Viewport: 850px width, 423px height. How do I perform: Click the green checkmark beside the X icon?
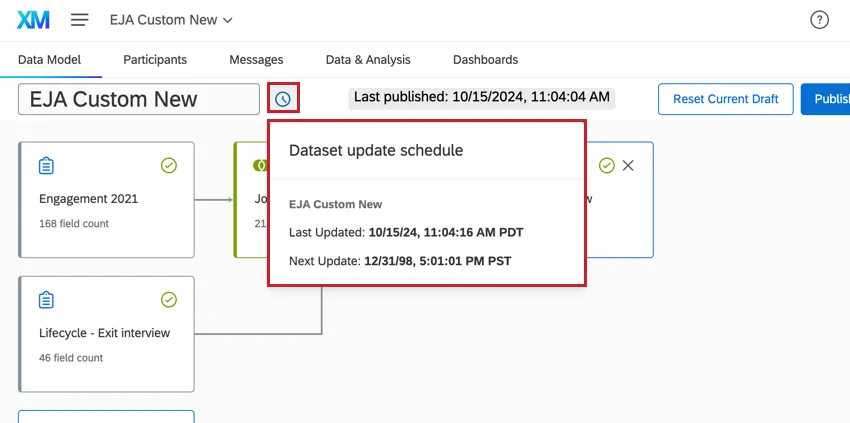607,165
